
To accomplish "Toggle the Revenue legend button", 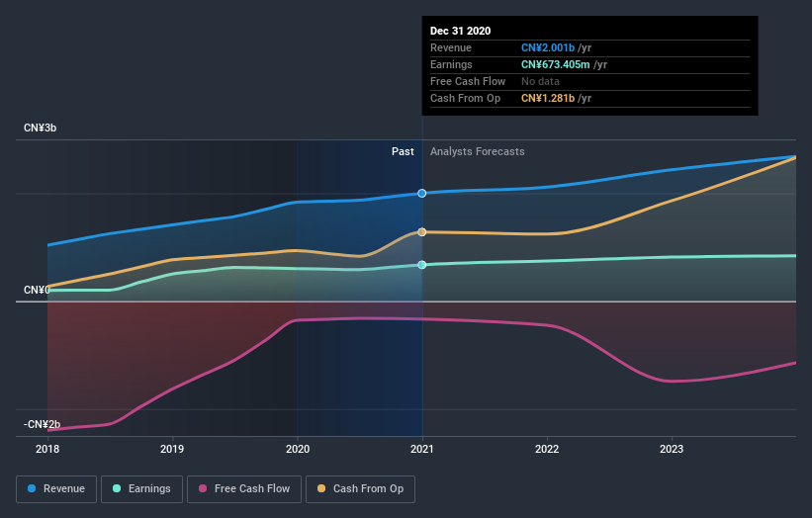I will (x=56, y=489).
